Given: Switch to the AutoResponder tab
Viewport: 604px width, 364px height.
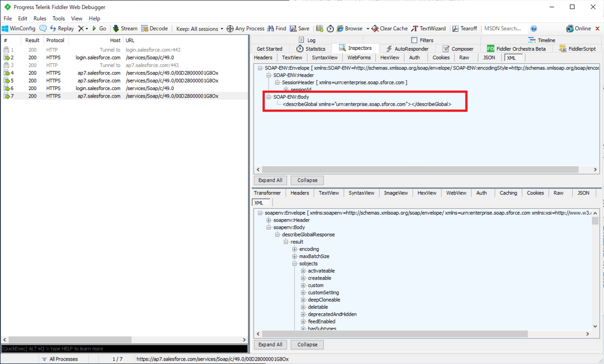Looking at the screenshot, I should pos(407,49).
